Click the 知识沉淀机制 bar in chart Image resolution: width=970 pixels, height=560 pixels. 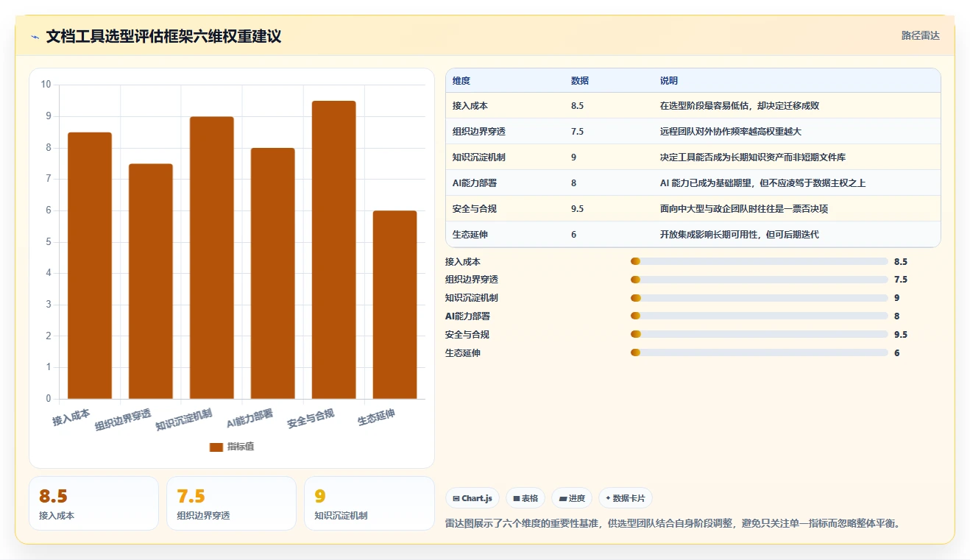pyautogui.click(x=212, y=258)
